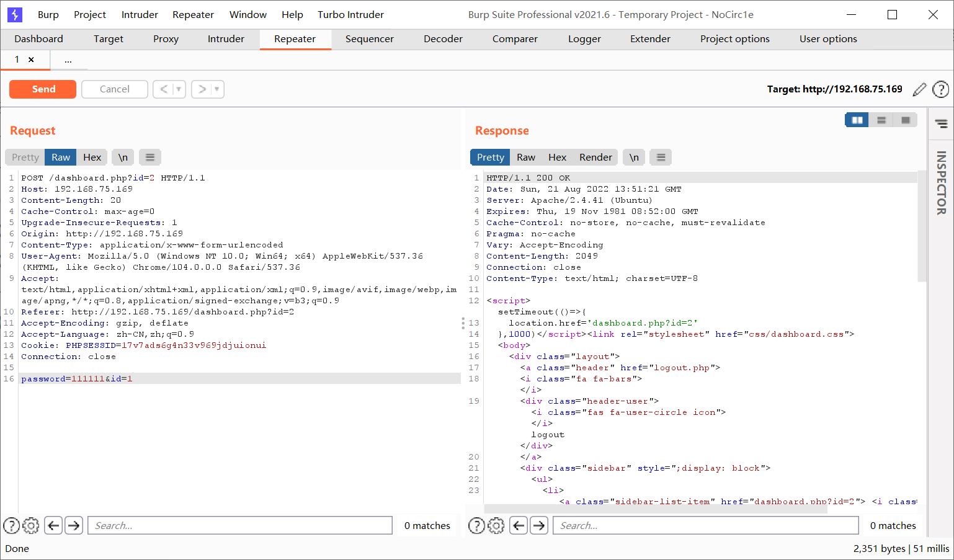The height and width of the screenshot is (560, 954).
Task: Switch to side-by-side layout view
Action: (857, 120)
